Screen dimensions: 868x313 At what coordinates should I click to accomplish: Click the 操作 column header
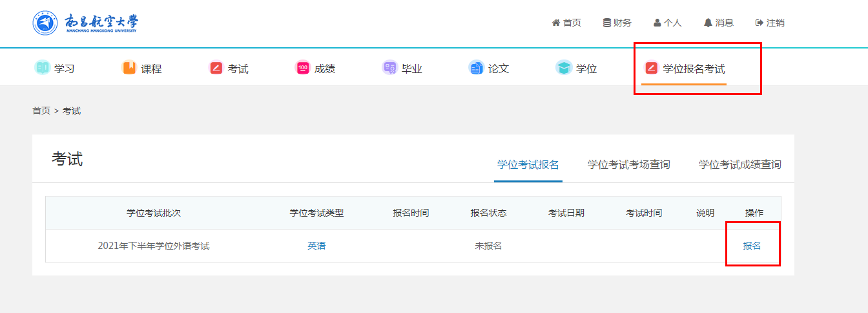coord(754,213)
